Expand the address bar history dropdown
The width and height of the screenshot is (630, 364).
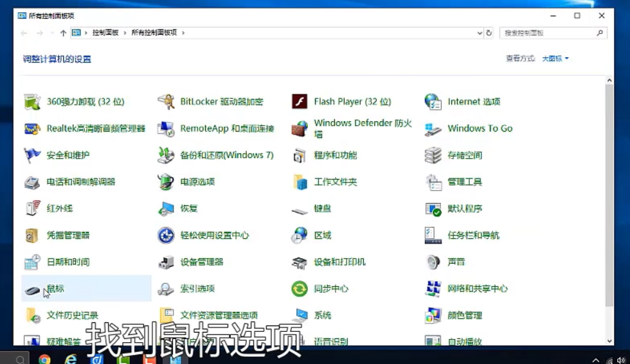point(480,33)
